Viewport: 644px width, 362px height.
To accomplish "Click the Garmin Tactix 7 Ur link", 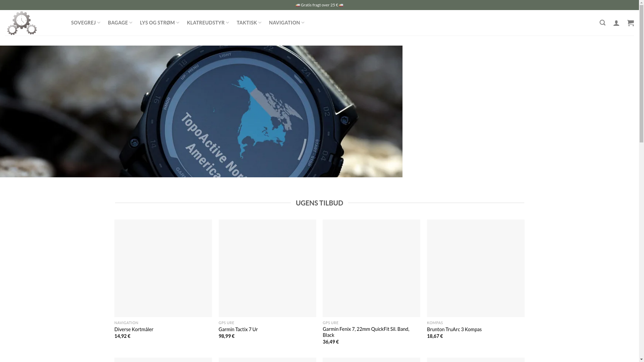I will point(238,329).
